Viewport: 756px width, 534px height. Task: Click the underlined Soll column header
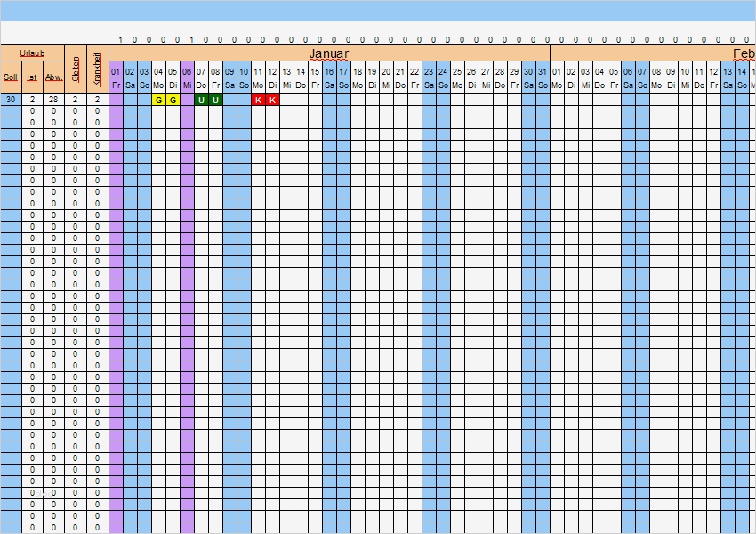pyautogui.click(x=11, y=75)
